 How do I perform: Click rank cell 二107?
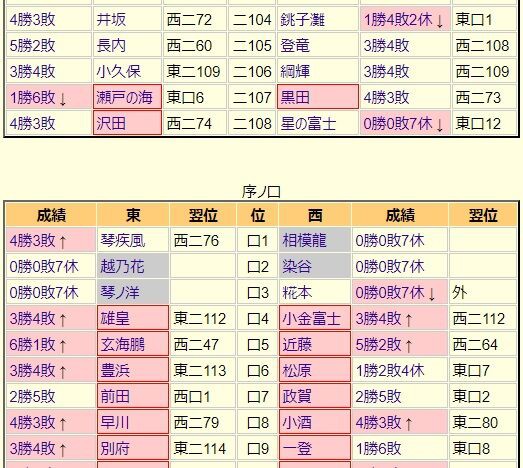point(252,97)
